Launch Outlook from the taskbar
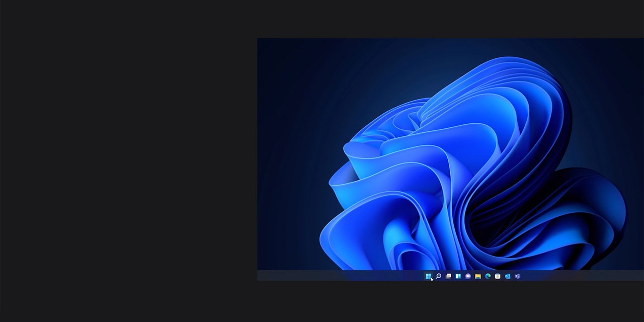This screenshot has width=644, height=322. point(507,276)
